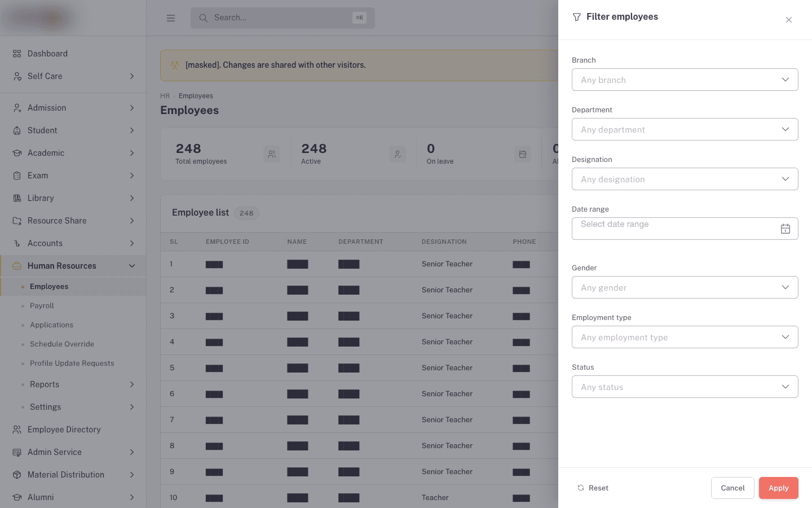The height and width of the screenshot is (508, 812).
Task: Click the Resource Share folder icon
Action: click(x=17, y=221)
